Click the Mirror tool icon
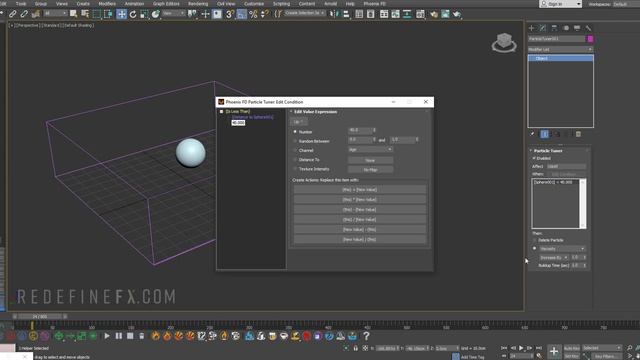640x360 pixels. [334, 14]
